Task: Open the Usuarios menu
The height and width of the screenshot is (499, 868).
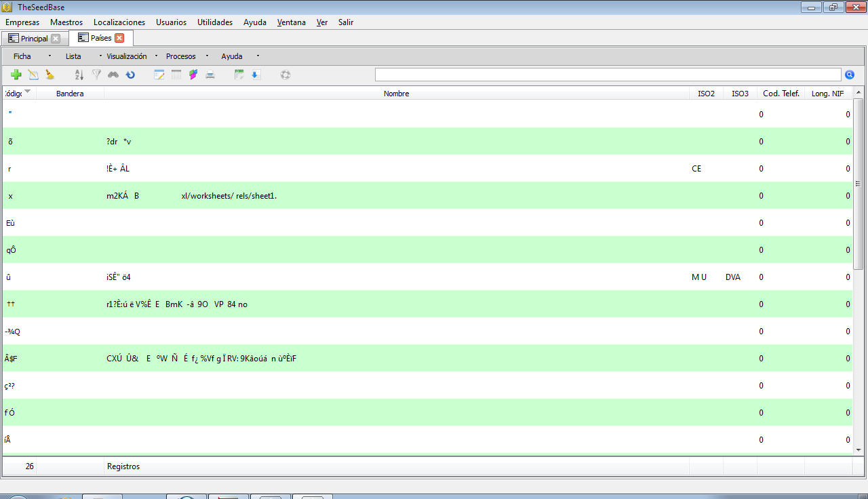Action: 171,22
